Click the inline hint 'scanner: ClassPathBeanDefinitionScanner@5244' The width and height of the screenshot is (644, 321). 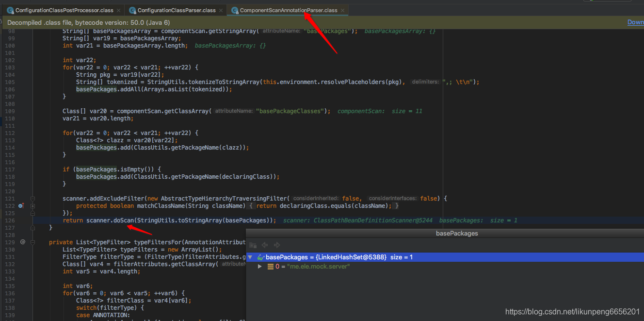[358, 220]
